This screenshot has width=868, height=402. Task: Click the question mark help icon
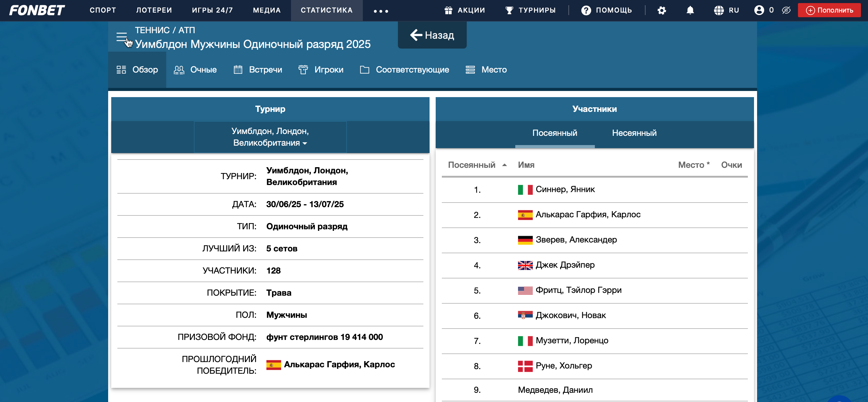[586, 10]
